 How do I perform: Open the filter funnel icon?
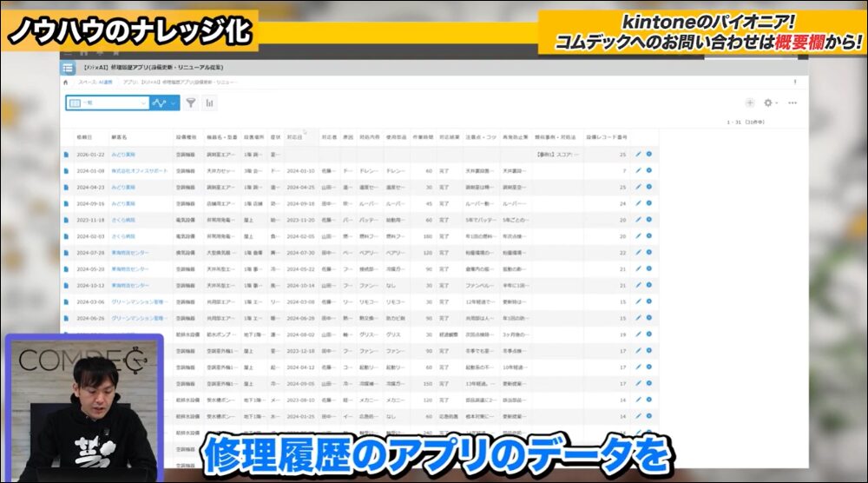click(191, 103)
